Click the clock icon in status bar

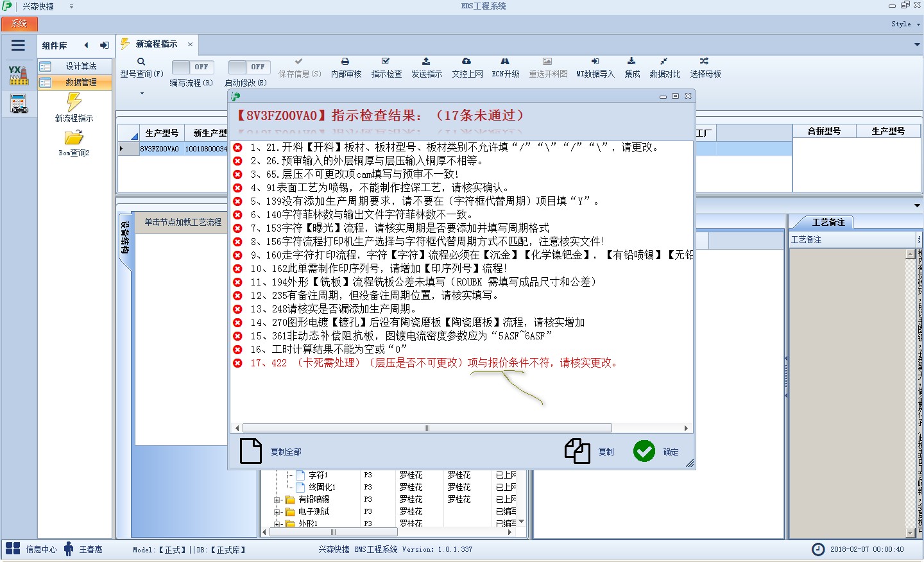pyautogui.click(x=818, y=549)
